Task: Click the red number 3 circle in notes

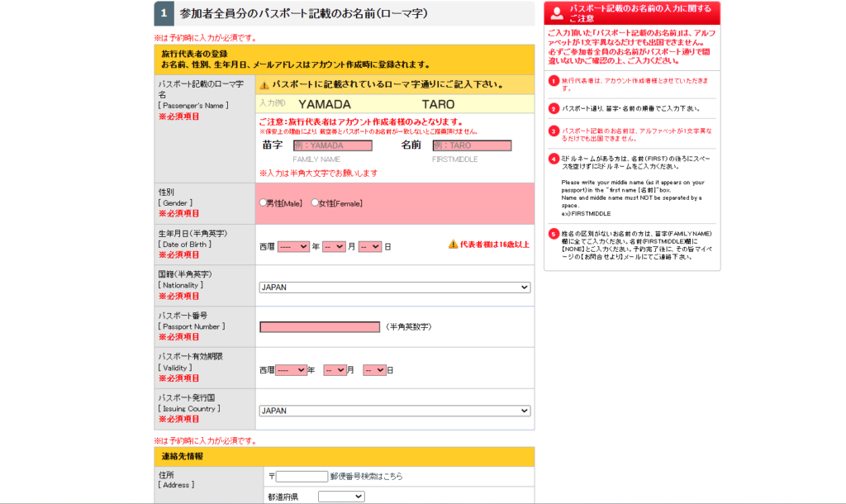Action: pyautogui.click(x=554, y=131)
